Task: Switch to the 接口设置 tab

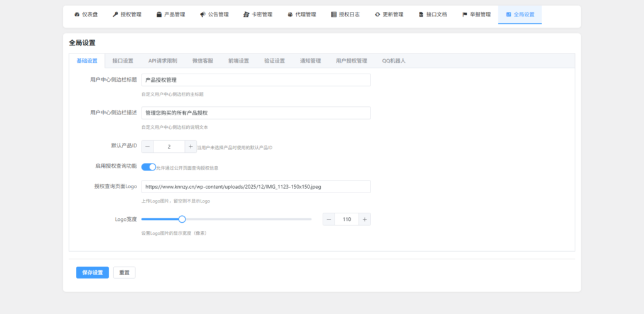Action: tap(123, 61)
